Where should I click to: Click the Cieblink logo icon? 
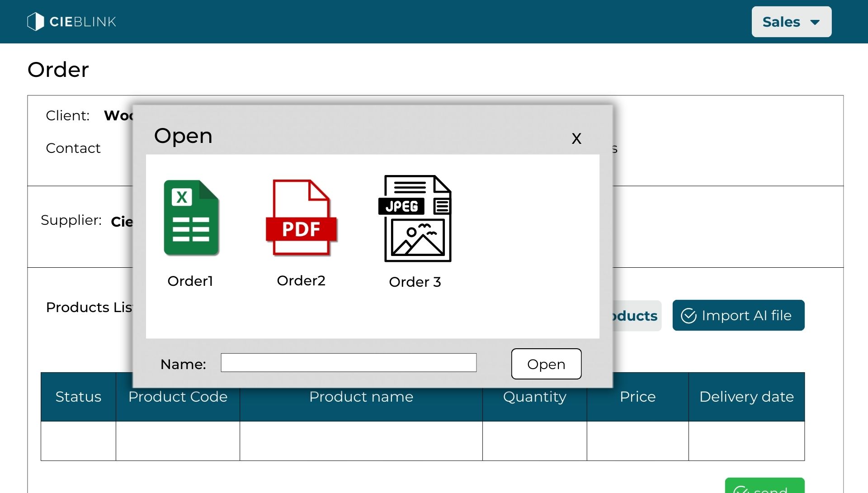pos(35,22)
